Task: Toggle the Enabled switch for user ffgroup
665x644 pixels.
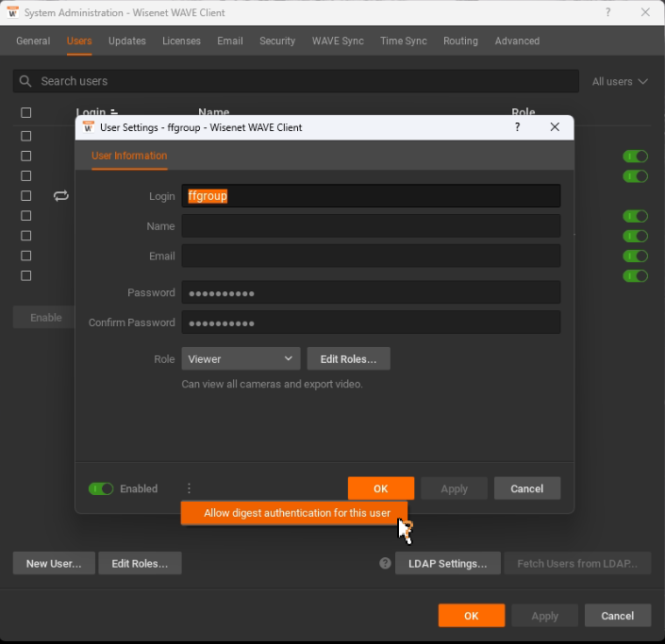Action: pyautogui.click(x=101, y=488)
